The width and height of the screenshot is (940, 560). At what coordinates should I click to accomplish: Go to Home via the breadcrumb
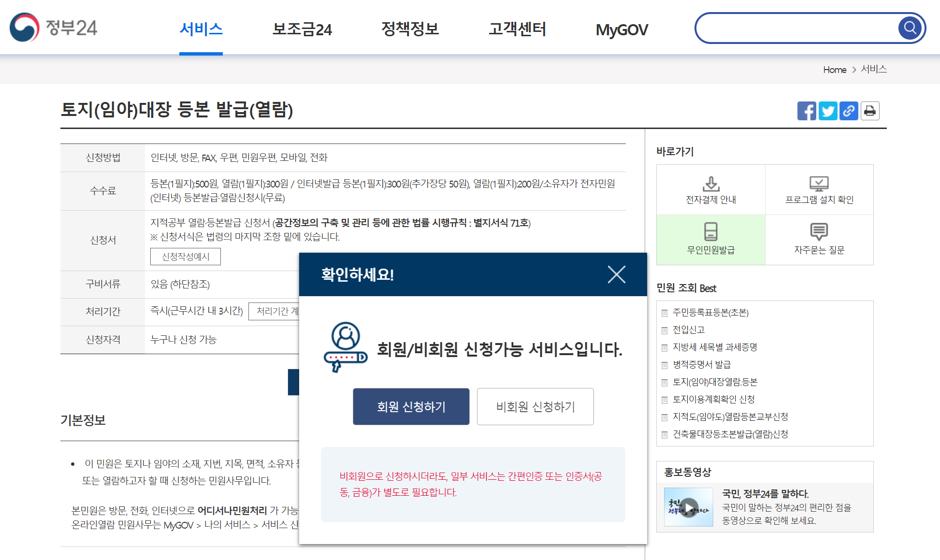835,69
